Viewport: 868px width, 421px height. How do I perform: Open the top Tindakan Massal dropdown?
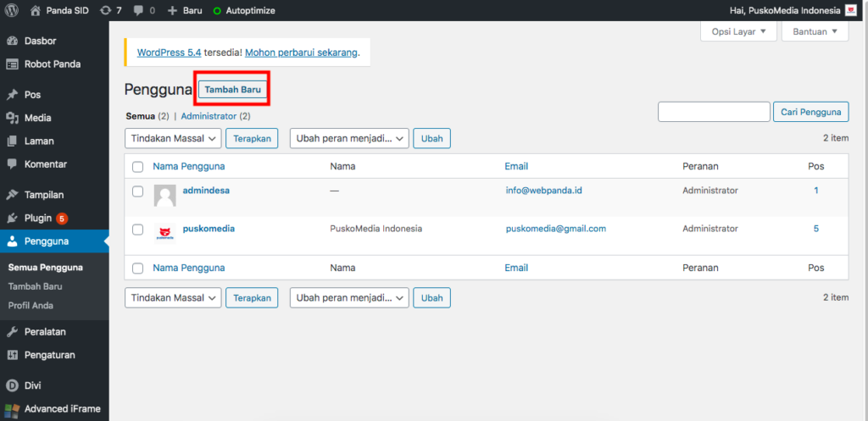[173, 138]
